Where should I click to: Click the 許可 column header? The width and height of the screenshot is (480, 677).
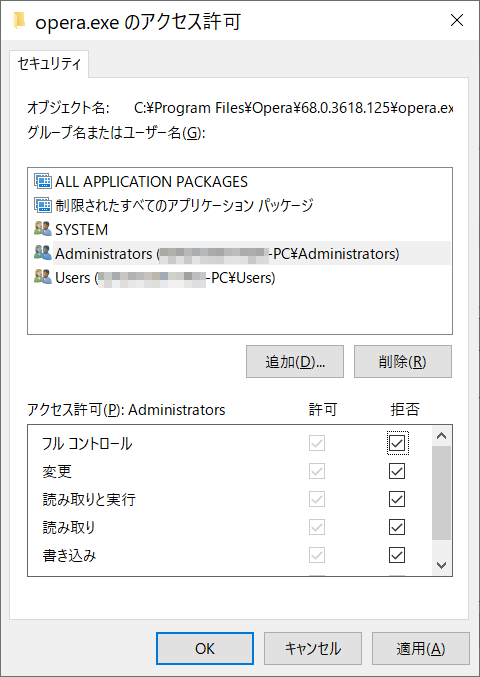(322, 409)
